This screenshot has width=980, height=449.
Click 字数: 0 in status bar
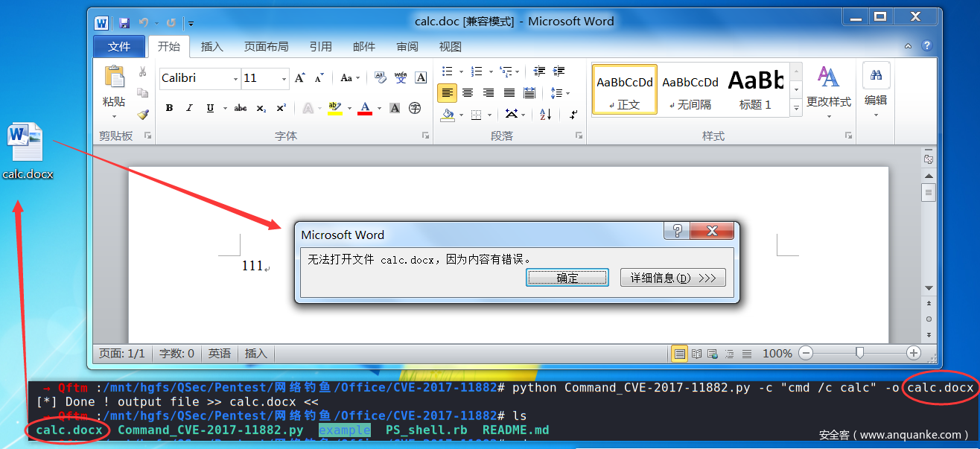tap(176, 354)
